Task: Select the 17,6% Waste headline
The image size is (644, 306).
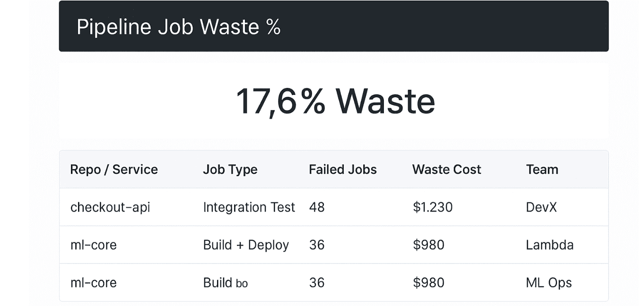Action: tap(335, 102)
